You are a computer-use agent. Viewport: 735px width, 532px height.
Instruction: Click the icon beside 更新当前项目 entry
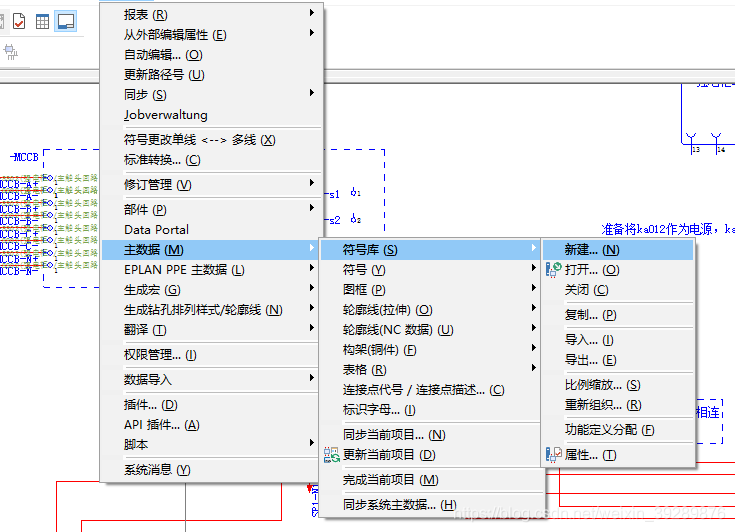tap(331, 455)
